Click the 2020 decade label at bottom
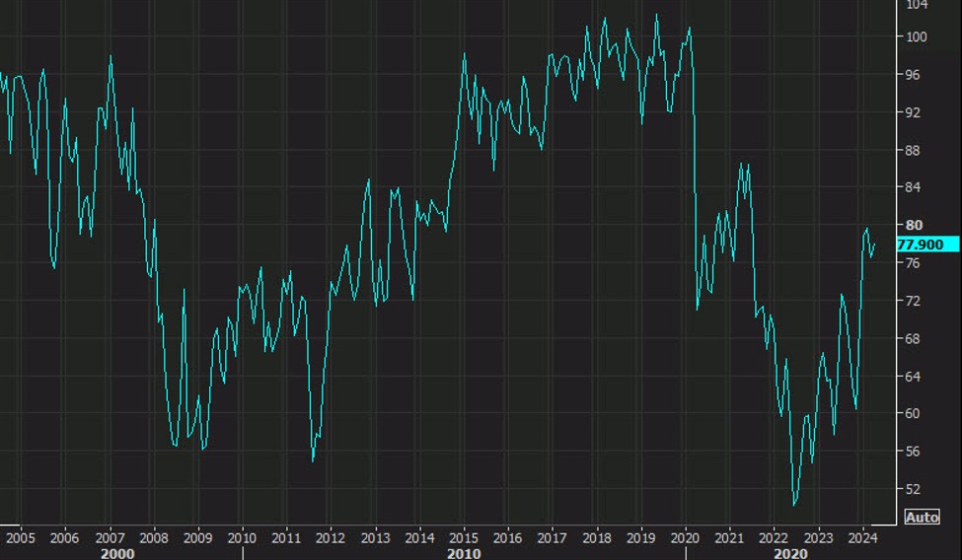Viewport: 962px width, 560px height. [x=792, y=554]
